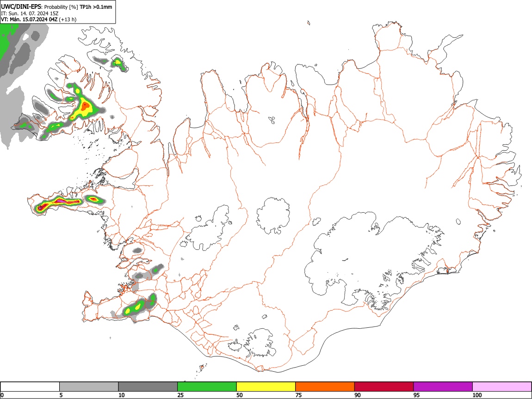Click the legend label '50'
The width and height of the screenshot is (532, 399).
[240, 395]
